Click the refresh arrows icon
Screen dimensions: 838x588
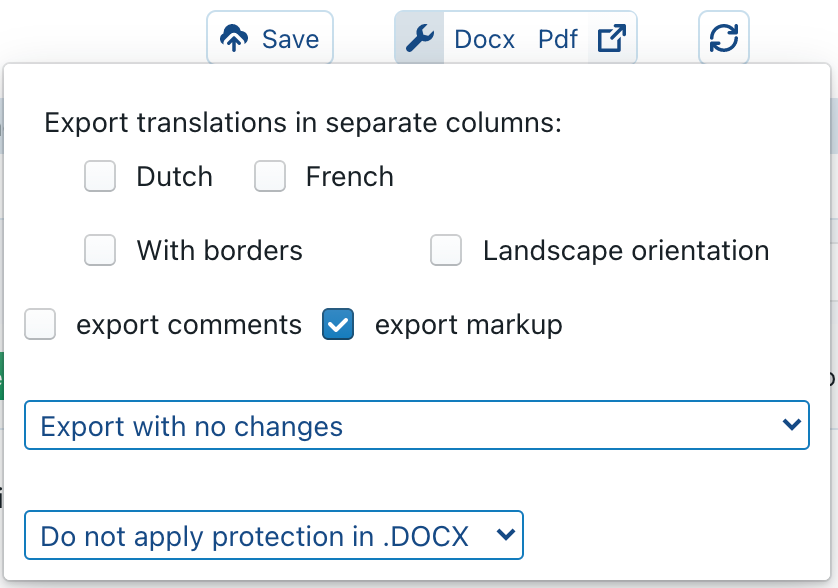click(723, 39)
